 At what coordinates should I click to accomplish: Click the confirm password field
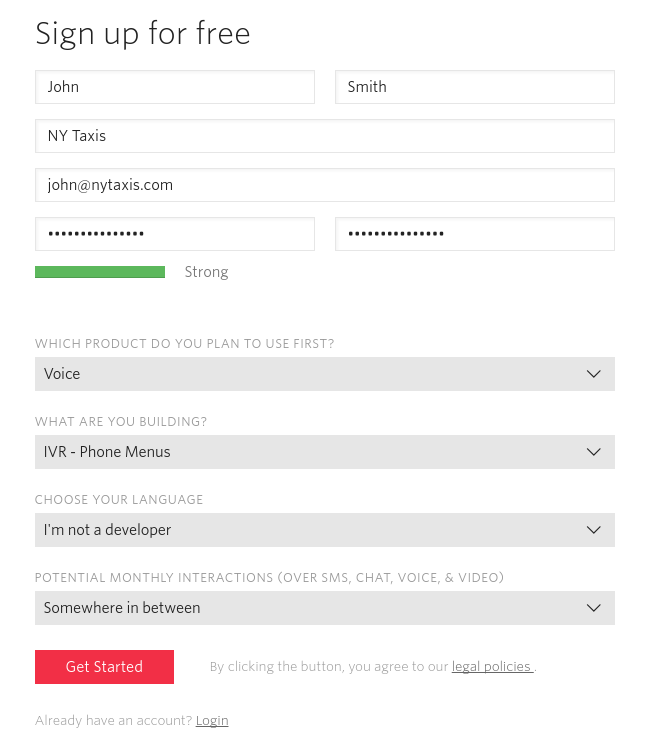point(474,234)
